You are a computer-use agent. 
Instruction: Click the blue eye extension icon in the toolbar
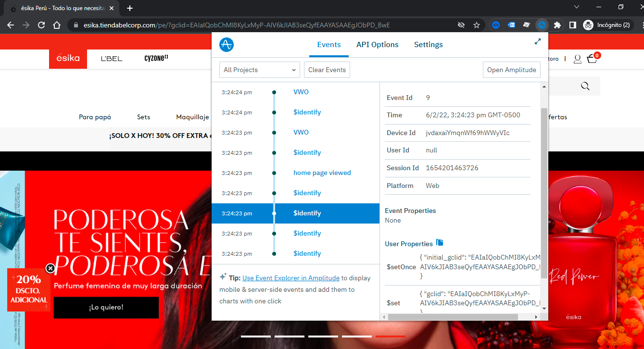click(x=496, y=25)
